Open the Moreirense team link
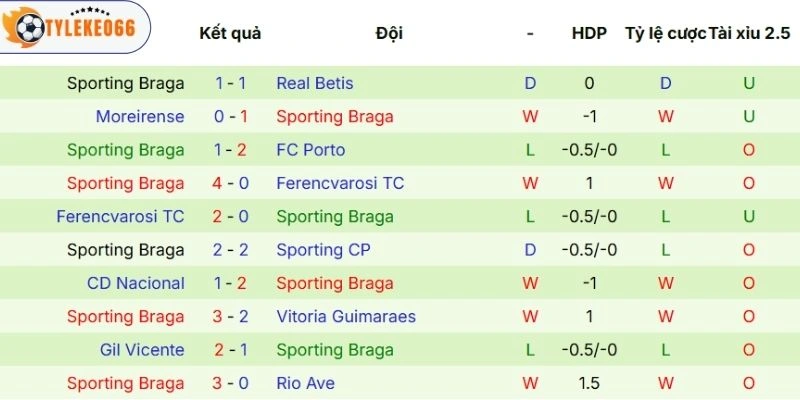800x400 pixels. tap(140, 117)
